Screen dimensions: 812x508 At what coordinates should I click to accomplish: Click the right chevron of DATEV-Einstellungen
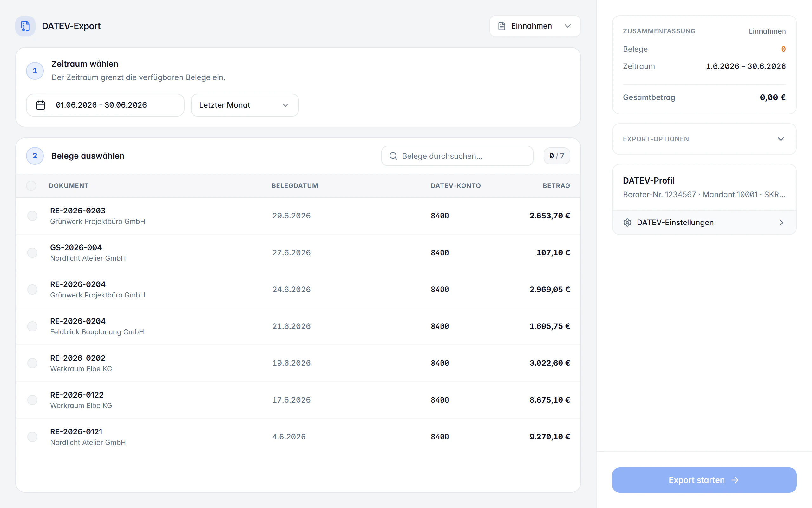click(x=782, y=223)
